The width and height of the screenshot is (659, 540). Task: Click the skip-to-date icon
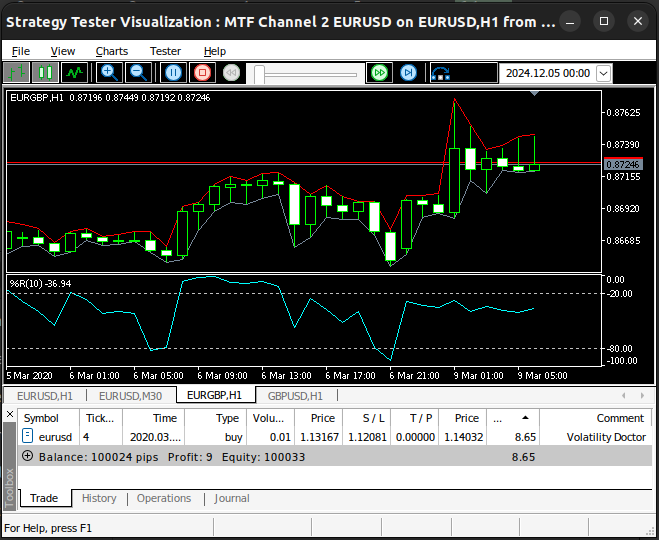pyautogui.click(x=440, y=74)
